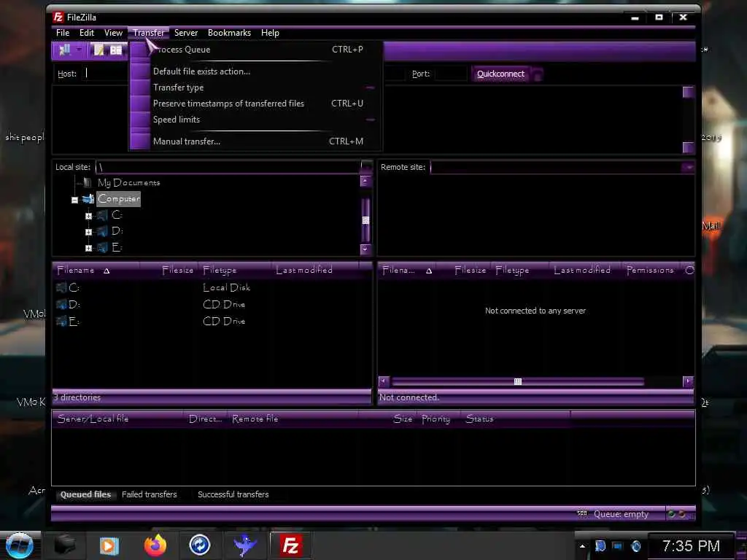Screen dimensions: 747x560
Task: Open the View menu
Action: [113, 33]
